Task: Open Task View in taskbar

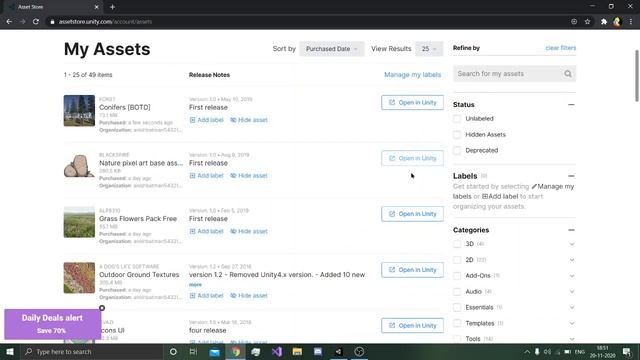Action: click(x=193, y=351)
